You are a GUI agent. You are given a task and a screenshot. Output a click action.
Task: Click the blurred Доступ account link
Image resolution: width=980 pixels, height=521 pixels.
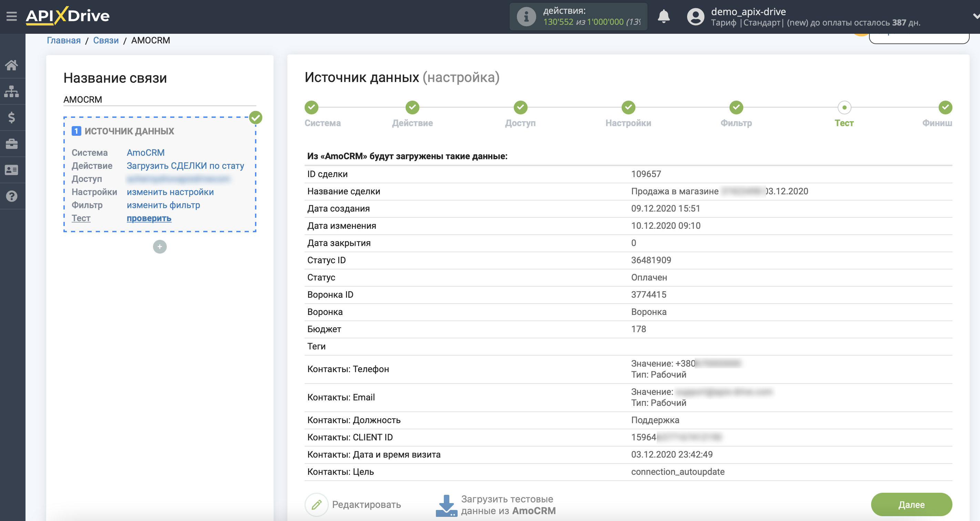[178, 179]
